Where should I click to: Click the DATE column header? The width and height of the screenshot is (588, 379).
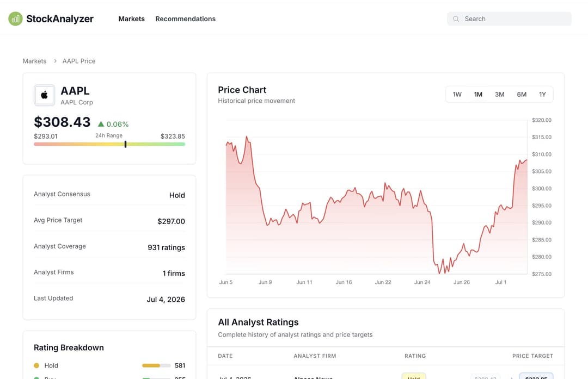(x=225, y=356)
